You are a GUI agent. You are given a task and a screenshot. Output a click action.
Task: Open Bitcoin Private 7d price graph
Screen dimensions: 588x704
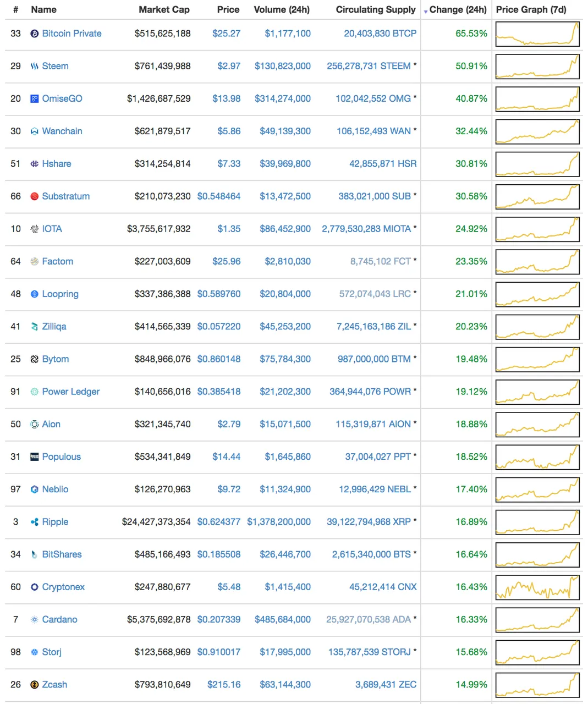coord(537,34)
